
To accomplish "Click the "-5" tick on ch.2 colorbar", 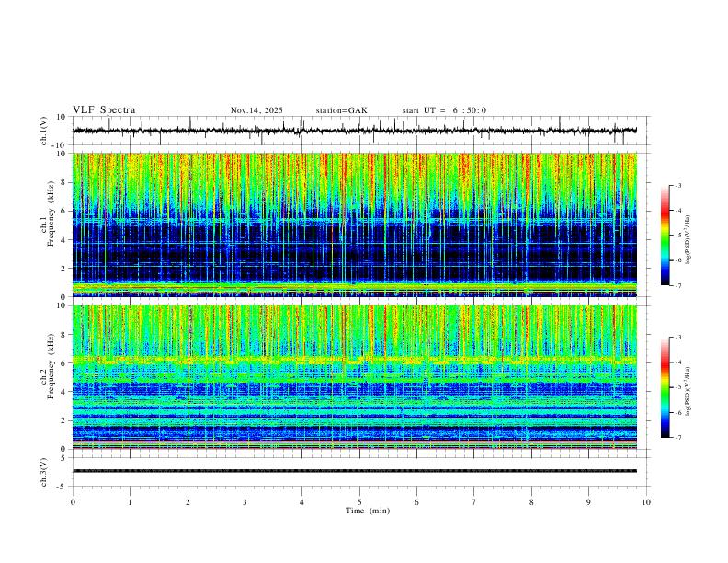I will [678, 387].
